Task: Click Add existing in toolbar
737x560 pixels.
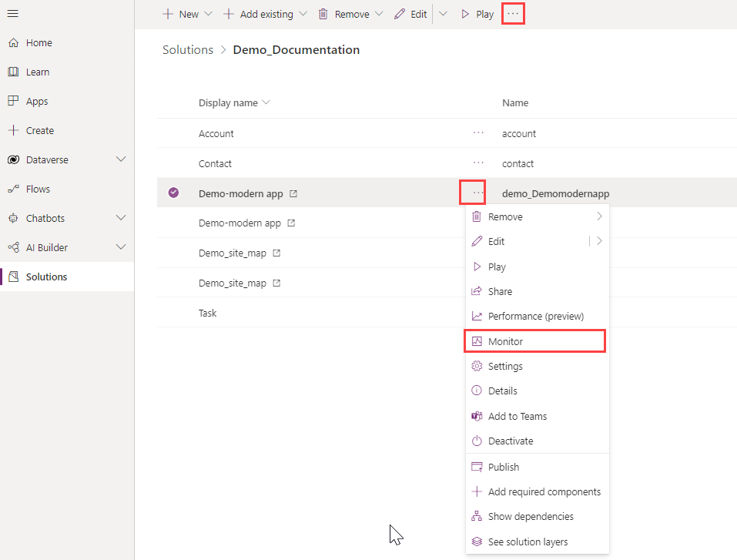Action: point(258,14)
